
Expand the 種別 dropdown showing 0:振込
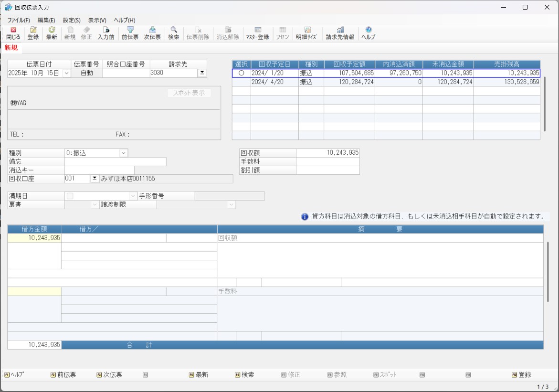point(124,153)
